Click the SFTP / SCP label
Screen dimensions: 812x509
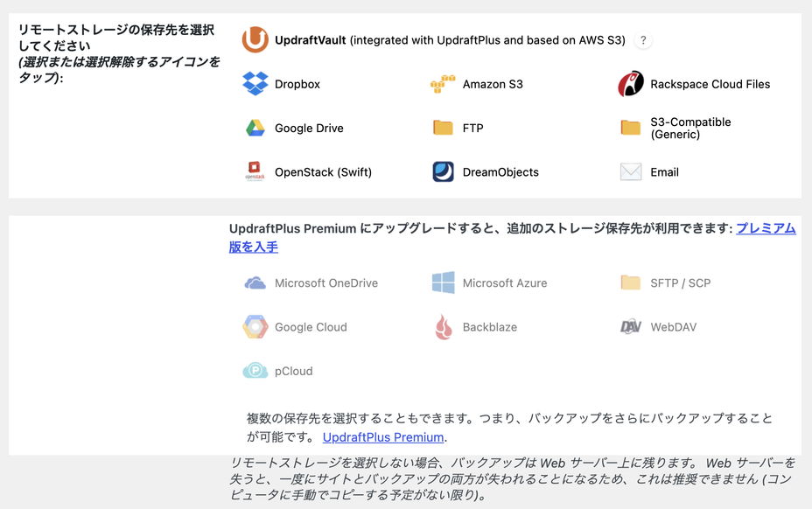pyautogui.click(x=681, y=283)
